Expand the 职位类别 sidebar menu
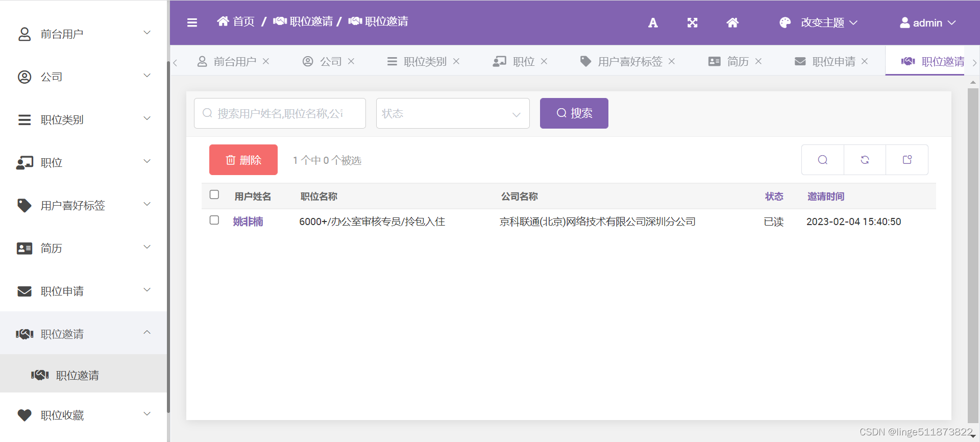The image size is (980, 442). 147,118
